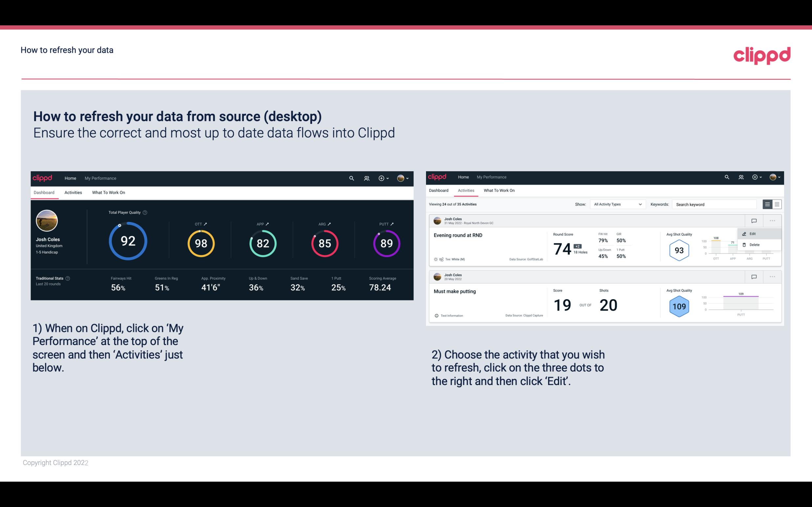Toggle the Dashboard tab on left screen
The image size is (812, 507).
[x=44, y=192]
